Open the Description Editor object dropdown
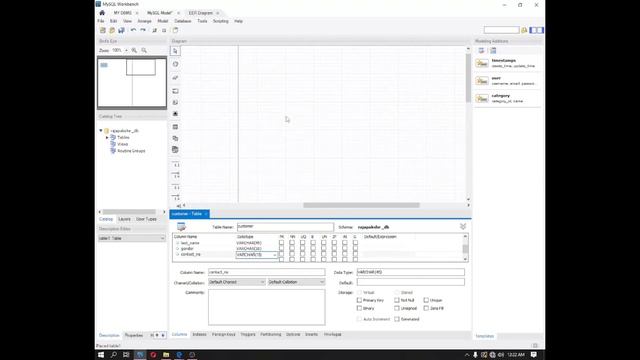Viewport: 640px width, 360px height. (x=131, y=238)
